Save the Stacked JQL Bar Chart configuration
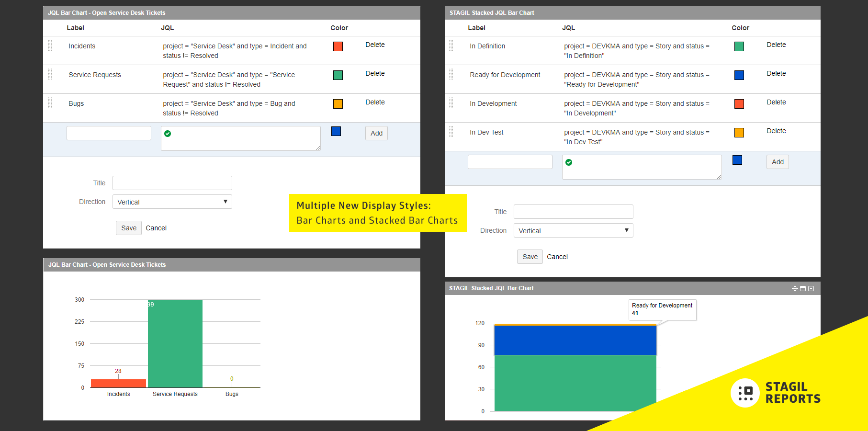The image size is (868, 431). tap(530, 257)
